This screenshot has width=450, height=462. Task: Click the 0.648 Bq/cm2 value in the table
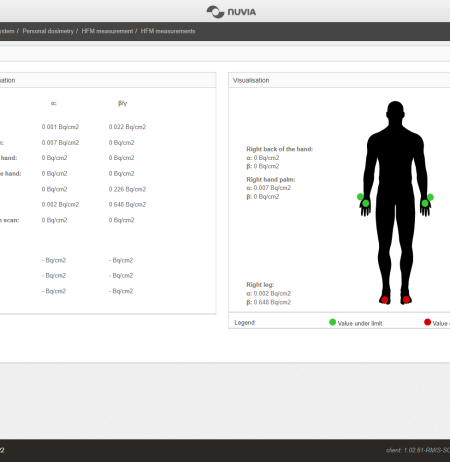127,204
